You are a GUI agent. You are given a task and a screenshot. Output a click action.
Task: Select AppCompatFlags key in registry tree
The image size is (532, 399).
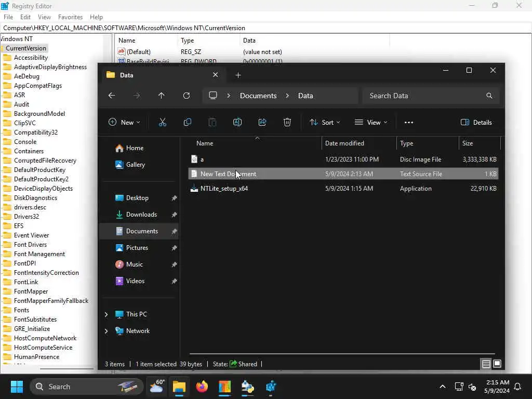37,86
